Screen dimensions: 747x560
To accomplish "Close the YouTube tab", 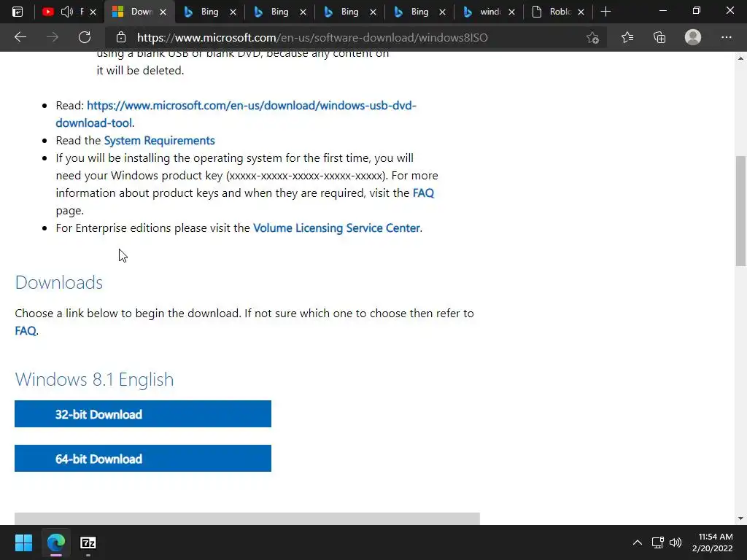I will coord(93,12).
